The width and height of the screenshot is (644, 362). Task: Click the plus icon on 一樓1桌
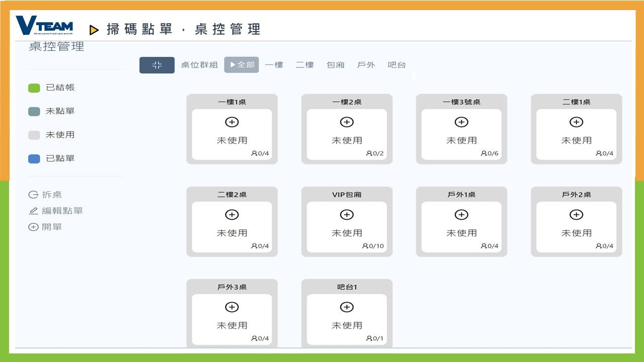[231, 122]
